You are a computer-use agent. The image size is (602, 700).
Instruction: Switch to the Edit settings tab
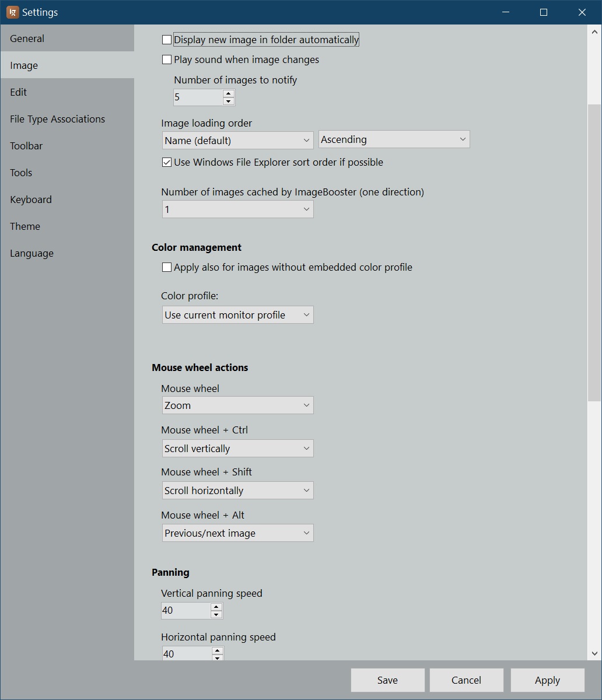67,92
